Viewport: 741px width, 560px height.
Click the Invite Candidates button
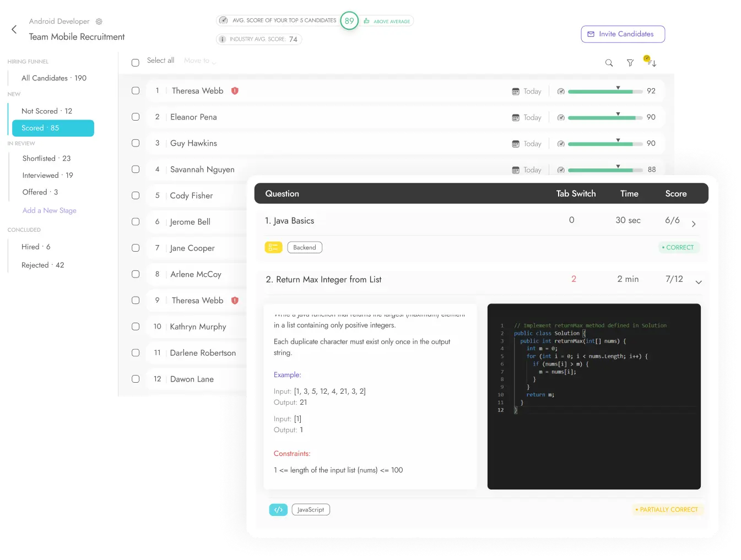(x=623, y=34)
